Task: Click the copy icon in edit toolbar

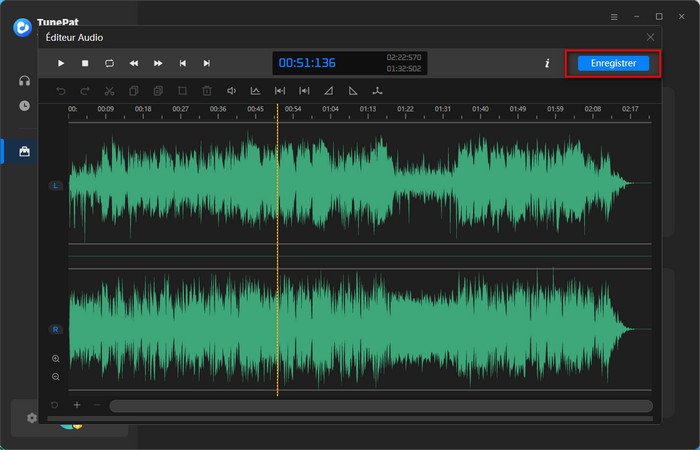Action: [x=133, y=91]
